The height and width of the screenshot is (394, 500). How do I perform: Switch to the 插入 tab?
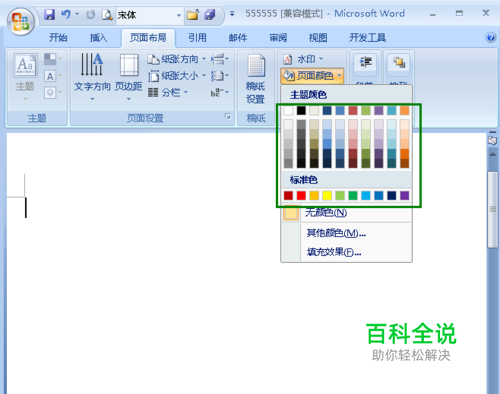click(x=98, y=38)
